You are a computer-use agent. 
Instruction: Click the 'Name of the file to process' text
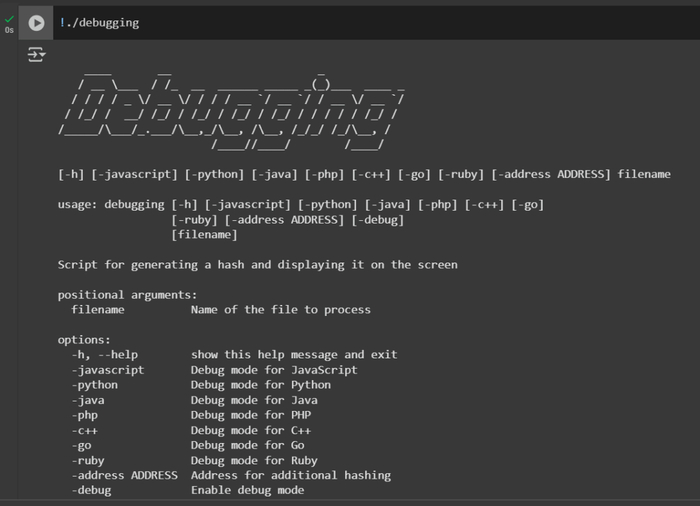pyautogui.click(x=280, y=310)
